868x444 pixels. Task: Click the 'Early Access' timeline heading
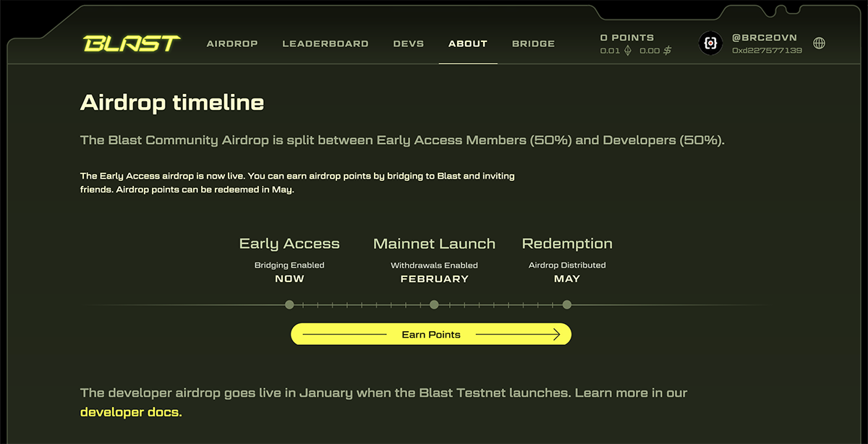click(289, 244)
